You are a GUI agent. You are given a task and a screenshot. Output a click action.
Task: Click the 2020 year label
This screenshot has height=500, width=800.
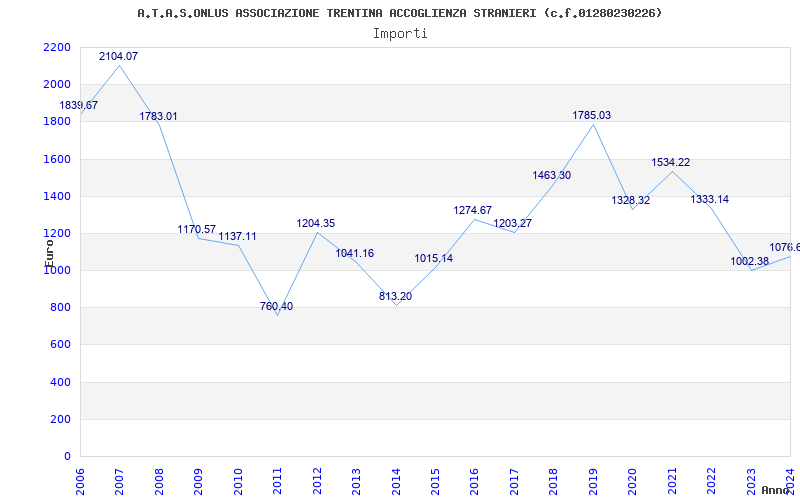(633, 481)
